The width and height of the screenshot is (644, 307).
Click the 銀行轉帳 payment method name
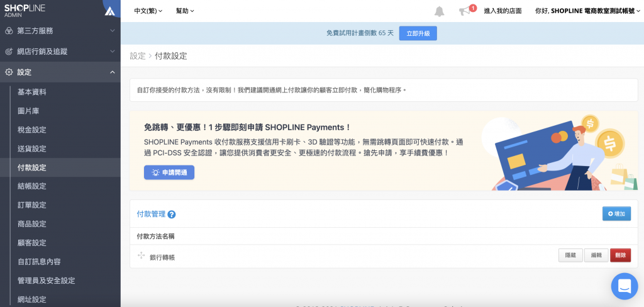[162, 257]
